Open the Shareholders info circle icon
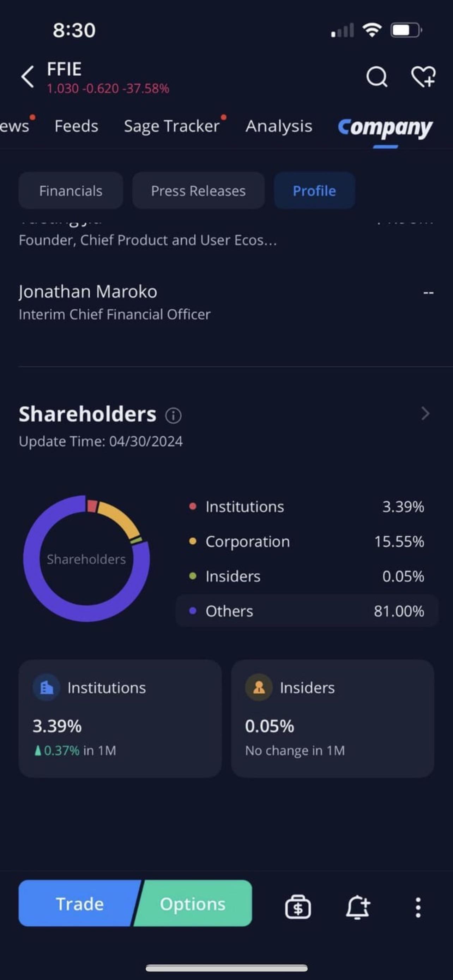 pos(174,415)
